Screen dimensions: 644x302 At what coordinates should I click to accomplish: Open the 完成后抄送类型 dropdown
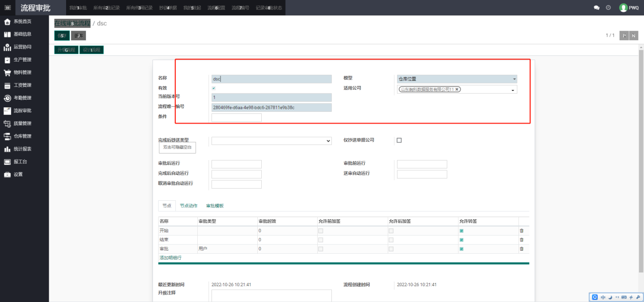pyautogui.click(x=271, y=141)
